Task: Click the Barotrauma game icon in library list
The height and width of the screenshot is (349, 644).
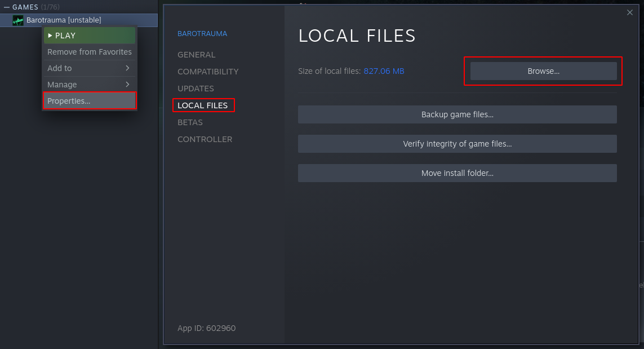Action: 18,20
